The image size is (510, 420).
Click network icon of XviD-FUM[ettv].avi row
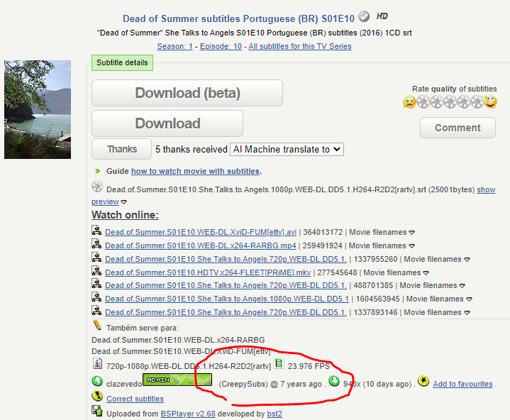96,231
